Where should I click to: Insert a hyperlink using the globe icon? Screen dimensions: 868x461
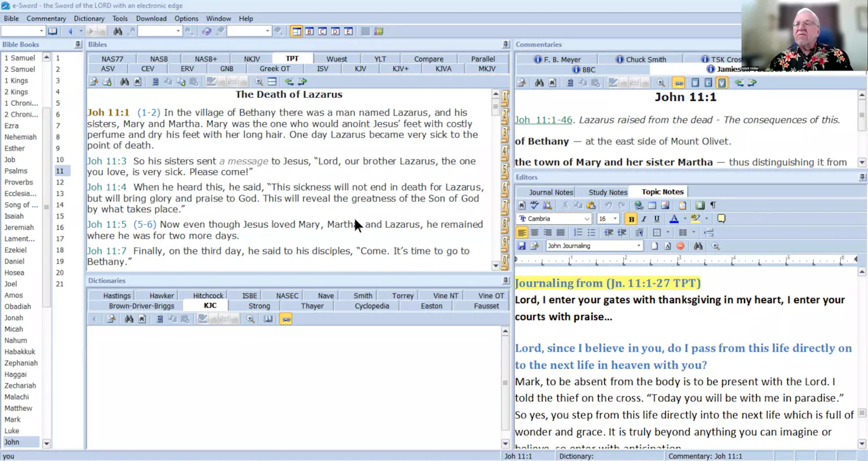639,205
